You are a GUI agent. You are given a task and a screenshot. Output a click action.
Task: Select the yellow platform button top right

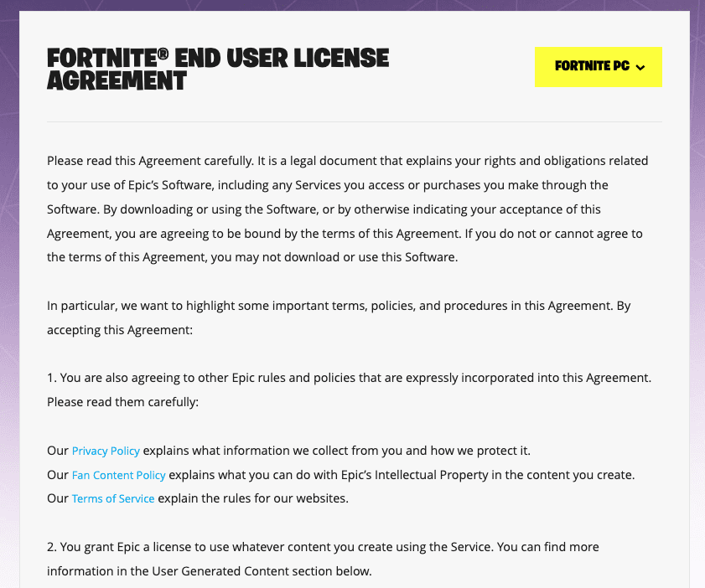click(598, 66)
